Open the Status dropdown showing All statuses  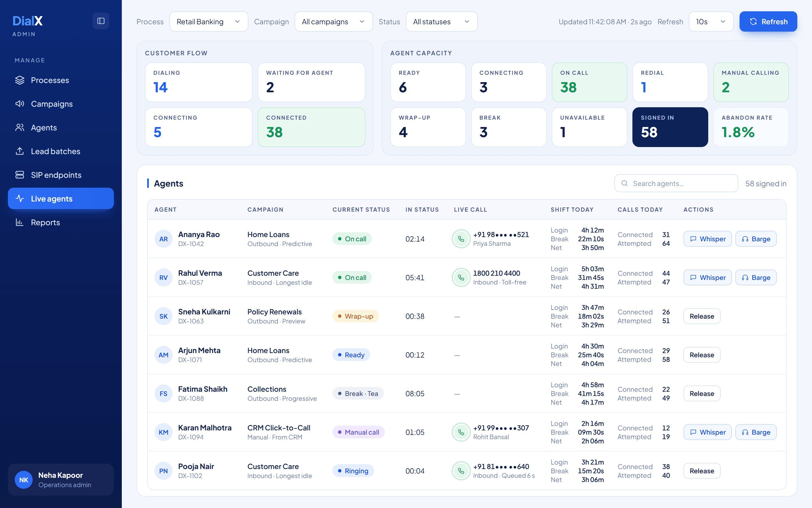pyautogui.click(x=442, y=21)
